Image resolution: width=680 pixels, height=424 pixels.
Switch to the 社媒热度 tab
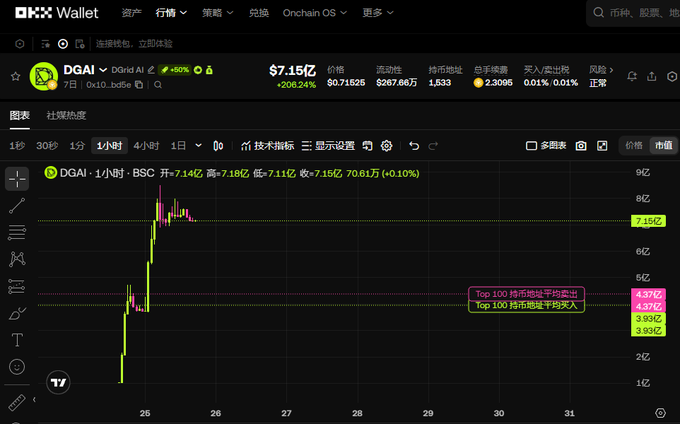[66, 115]
